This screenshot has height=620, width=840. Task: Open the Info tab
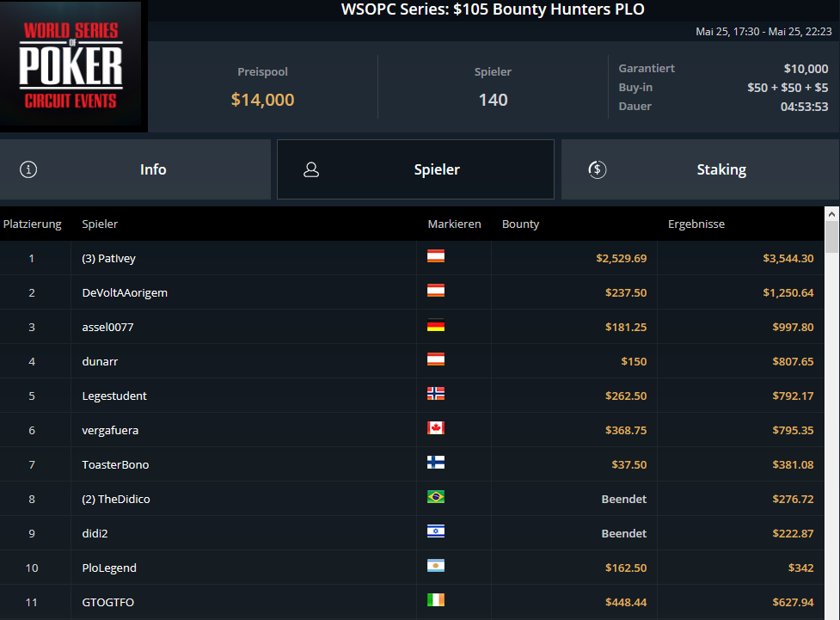[135, 169]
